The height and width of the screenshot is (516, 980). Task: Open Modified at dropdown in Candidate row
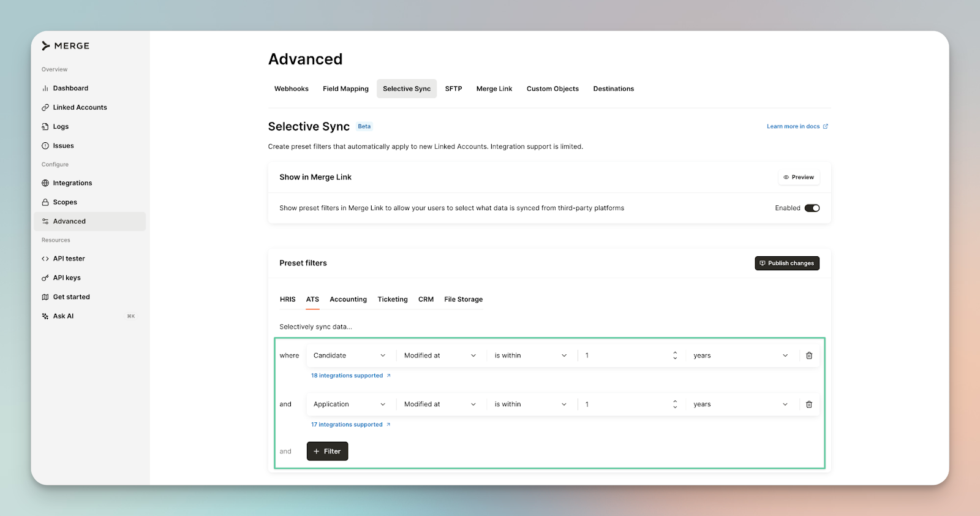coord(440,355)
